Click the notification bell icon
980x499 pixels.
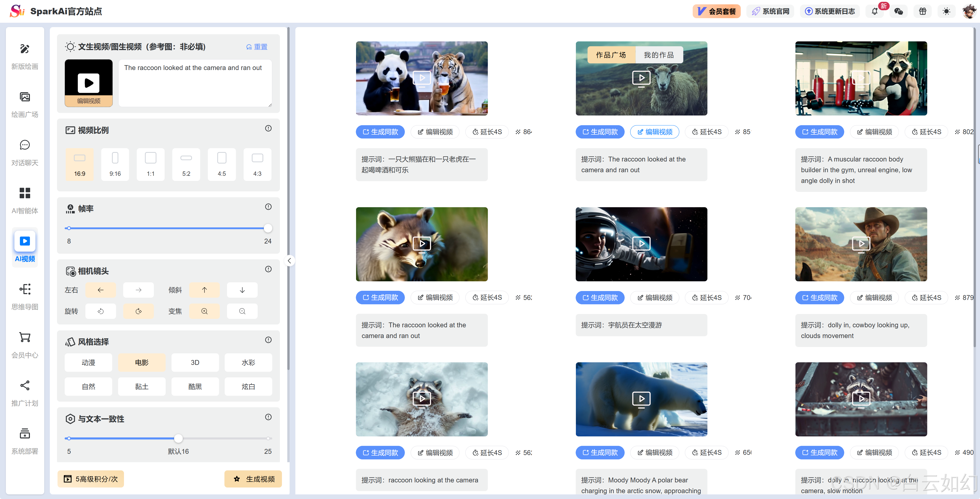pyautogui.click(x=874, y=11)
